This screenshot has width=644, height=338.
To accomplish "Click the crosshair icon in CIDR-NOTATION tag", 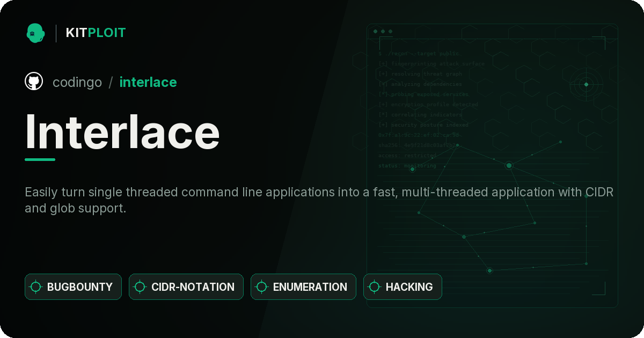I will tap(140, 287).
